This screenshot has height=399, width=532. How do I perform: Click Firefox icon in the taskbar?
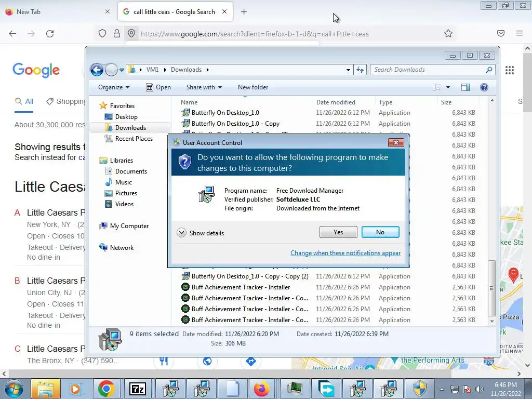262,389
